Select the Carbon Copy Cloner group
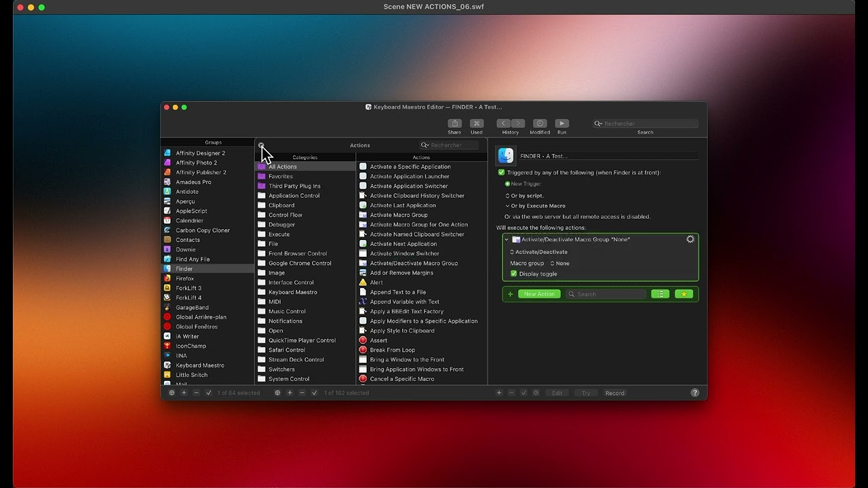Image resolution: width=868 pixels, height=488 pixels. tap(208, 230)
